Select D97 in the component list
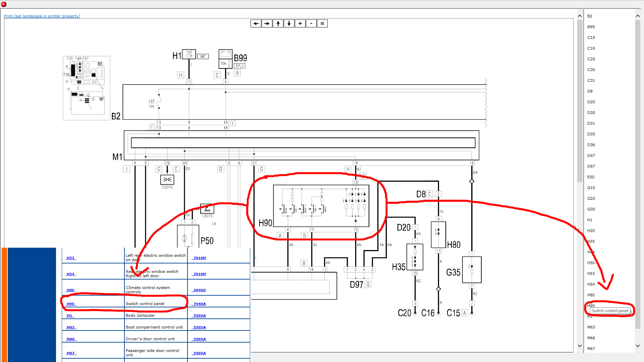644x362 pixels. pyautogui.click(x=591, y=166)
